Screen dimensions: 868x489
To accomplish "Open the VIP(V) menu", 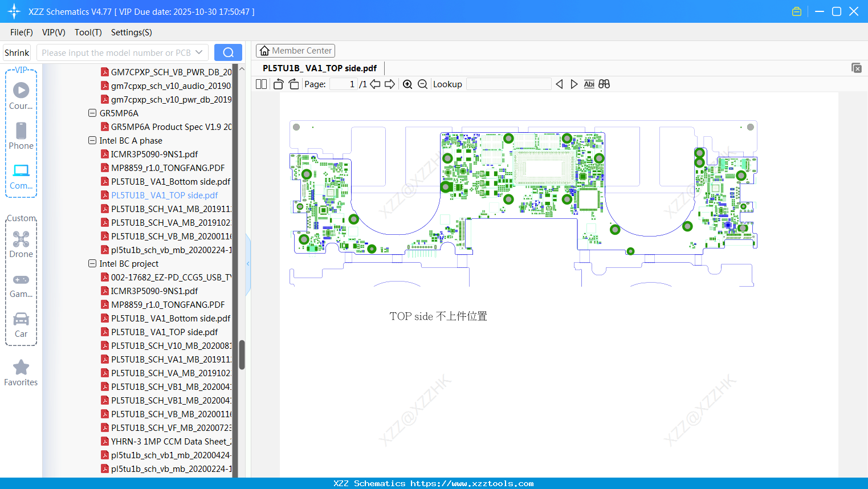I will click(54, 32).
